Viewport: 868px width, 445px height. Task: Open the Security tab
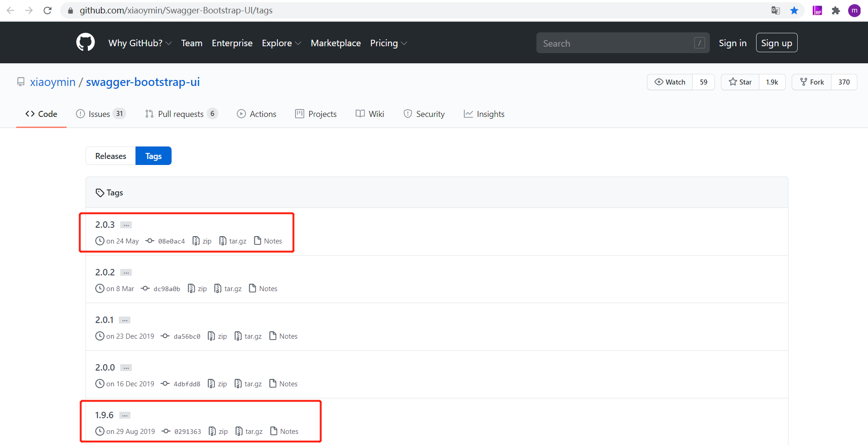[x=424, y=114]
